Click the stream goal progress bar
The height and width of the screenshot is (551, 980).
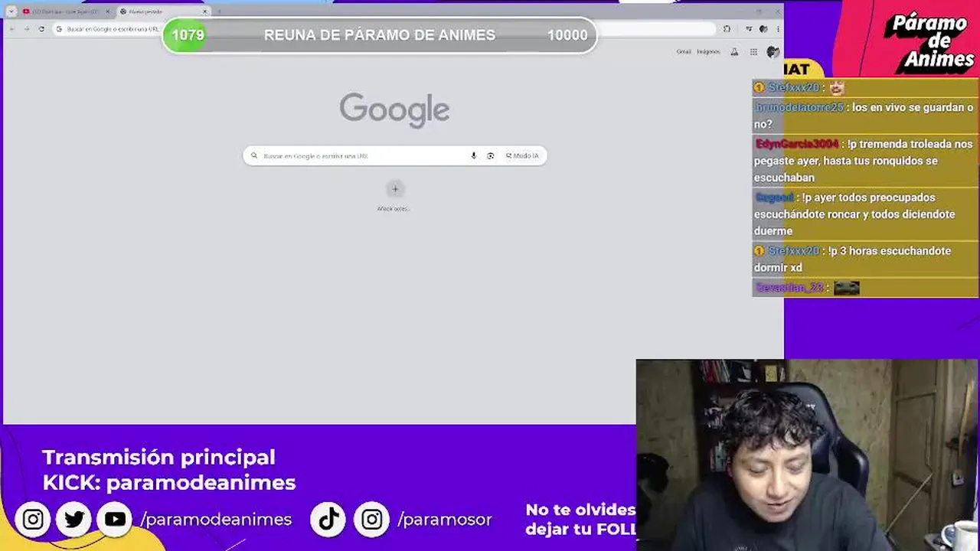coord(380,35)
